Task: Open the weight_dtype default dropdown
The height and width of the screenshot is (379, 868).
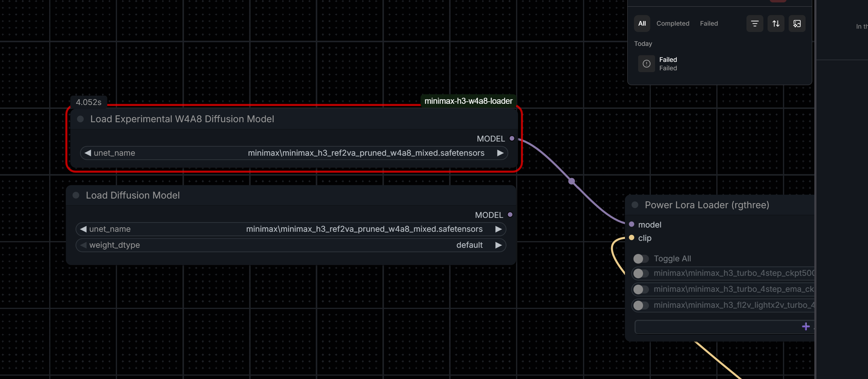Action: 291,245
